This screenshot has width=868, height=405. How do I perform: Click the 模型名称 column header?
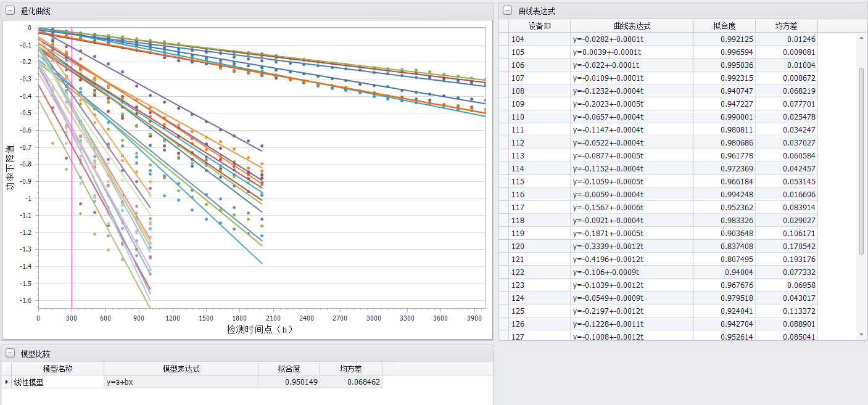tap(57, 369)
